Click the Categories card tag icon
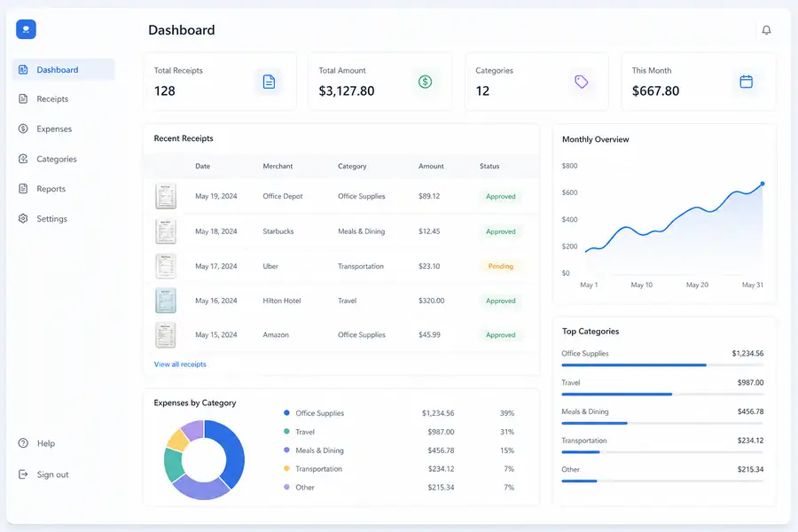This screenshot has height=532, width=798. (581, 82)
